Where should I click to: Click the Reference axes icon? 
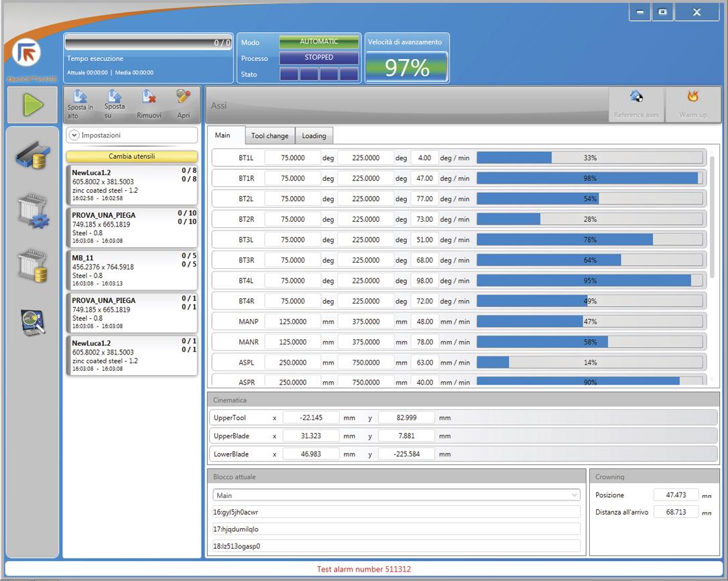[x=636, y=97]
